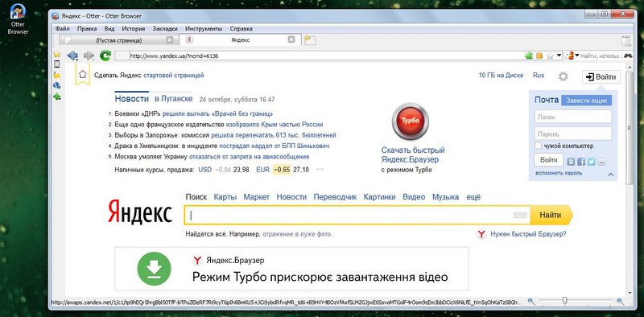The height and width of the screenshot is (317, 644).
Task: Open the вспомнить пароль link
Action: [559, 173]
